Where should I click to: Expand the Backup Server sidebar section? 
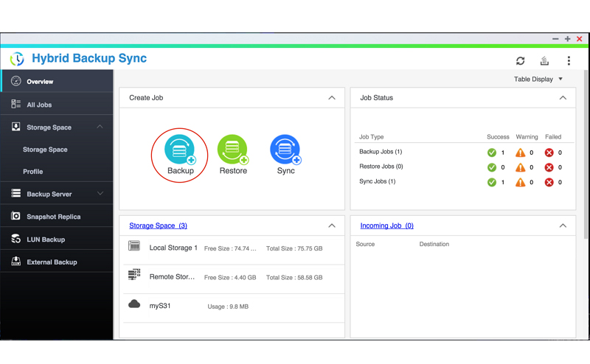(100, 193)
